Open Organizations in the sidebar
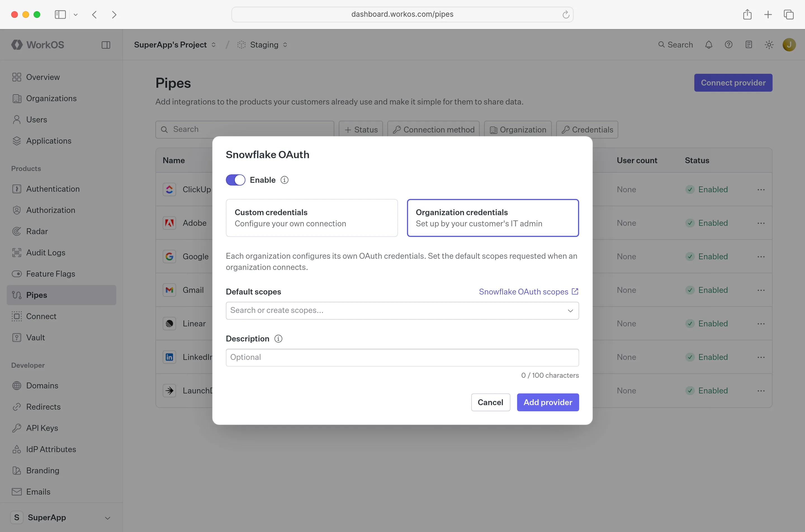The width and height of the screenshot is (805, 532). 61,98
